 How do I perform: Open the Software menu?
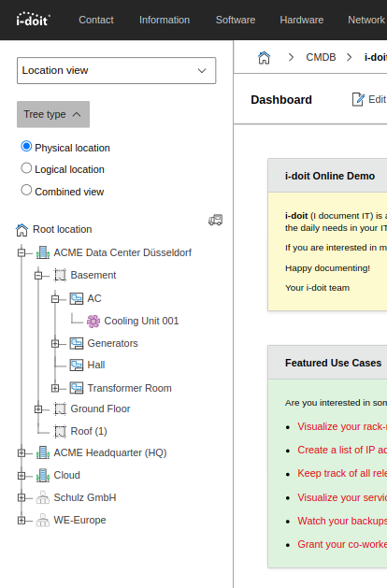tap(236, 20)
